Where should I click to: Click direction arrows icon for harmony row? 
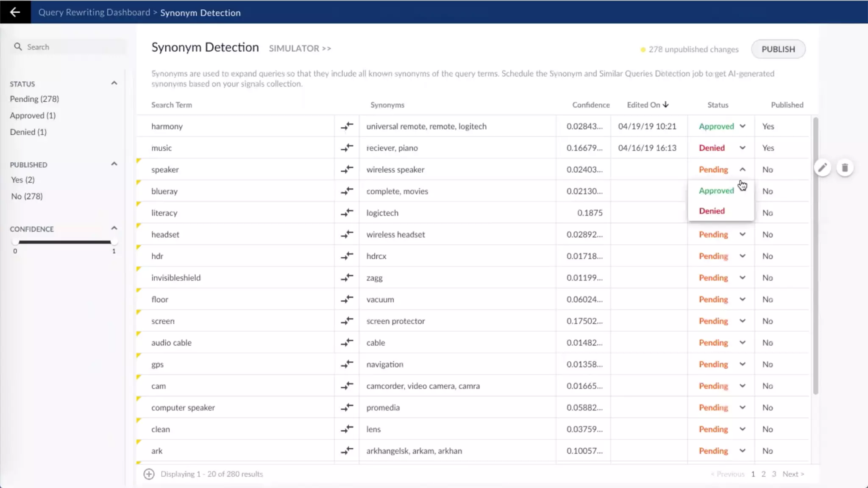(x=347, y=126)
